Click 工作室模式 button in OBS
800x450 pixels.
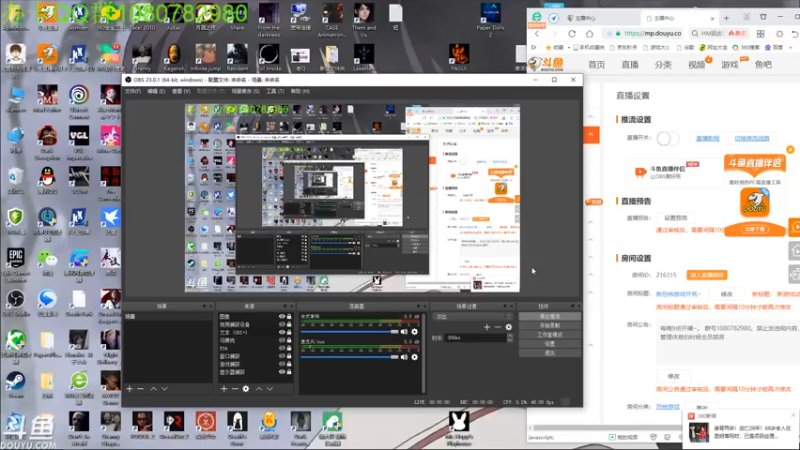click(549, 335)
